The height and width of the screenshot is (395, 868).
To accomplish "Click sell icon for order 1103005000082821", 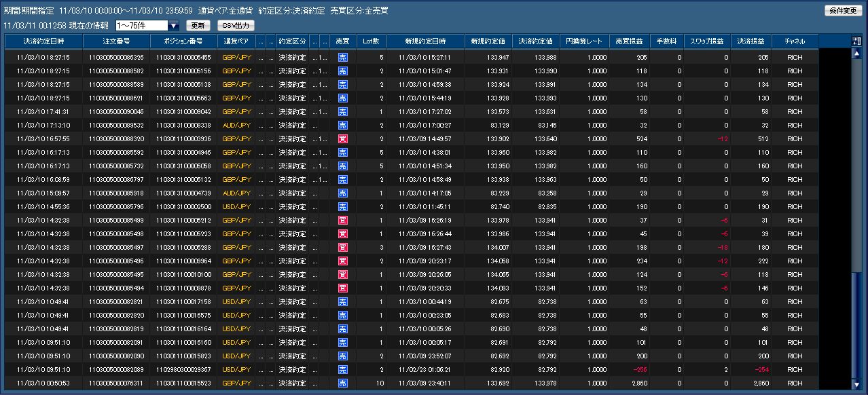I will coord(342,301).
